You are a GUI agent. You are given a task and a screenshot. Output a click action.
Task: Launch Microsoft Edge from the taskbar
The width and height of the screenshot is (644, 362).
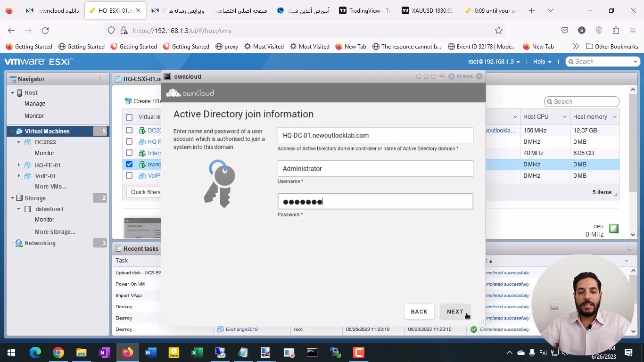[35, 353]
